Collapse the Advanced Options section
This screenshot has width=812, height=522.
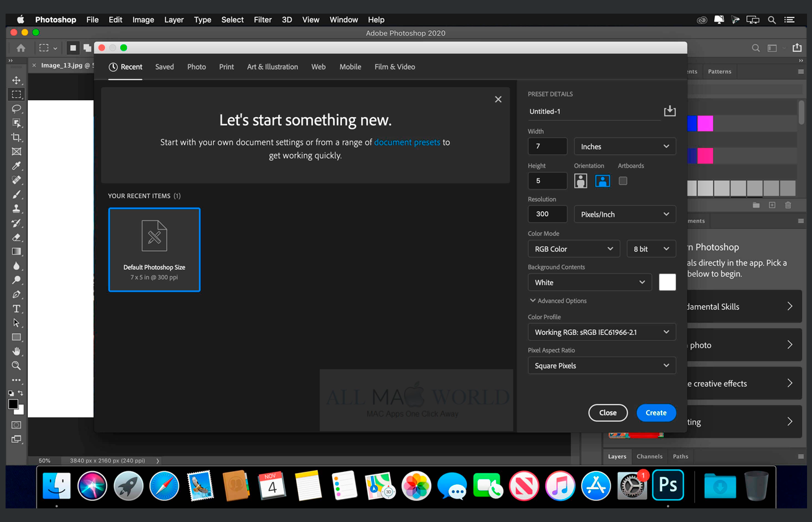coord(558,301)
